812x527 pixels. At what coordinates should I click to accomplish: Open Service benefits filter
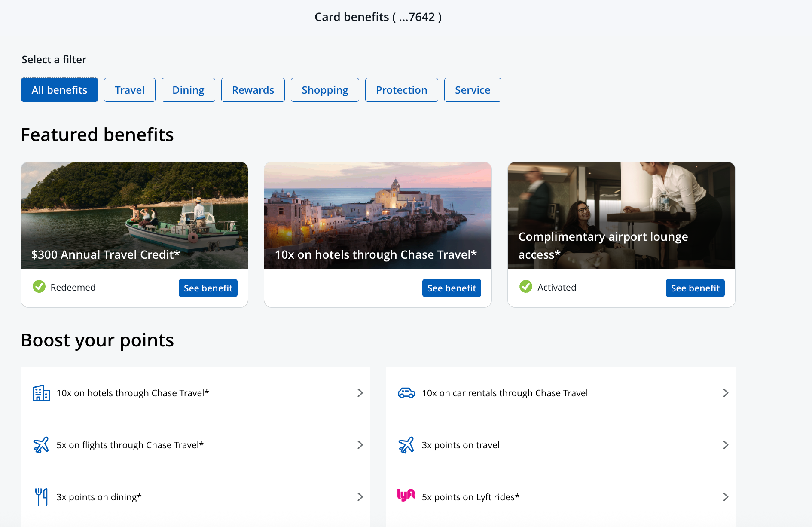coord(473,90)
